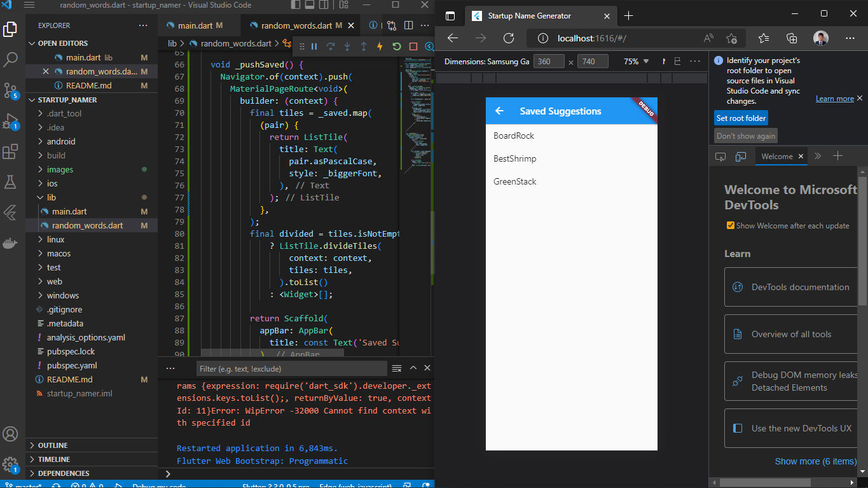This screenshot has width=868, height=488.
Task: Click the Set root folder button
Action: (x=741, y=118)
